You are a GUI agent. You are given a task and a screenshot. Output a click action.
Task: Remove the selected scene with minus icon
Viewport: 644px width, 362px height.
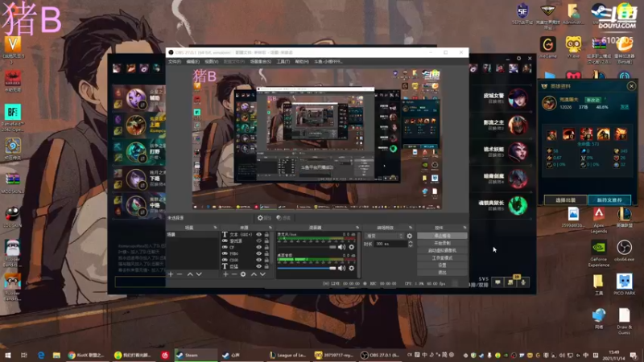pos(180,274)
